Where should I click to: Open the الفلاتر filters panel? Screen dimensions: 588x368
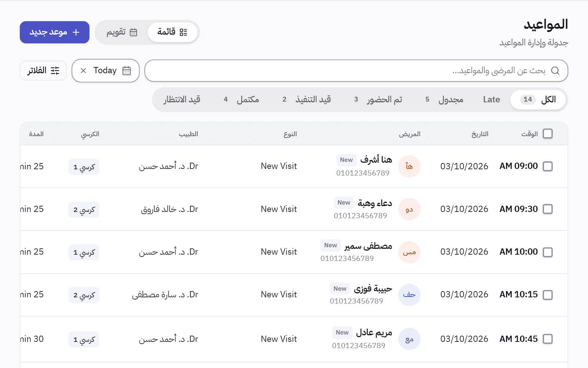pos(43,71)
